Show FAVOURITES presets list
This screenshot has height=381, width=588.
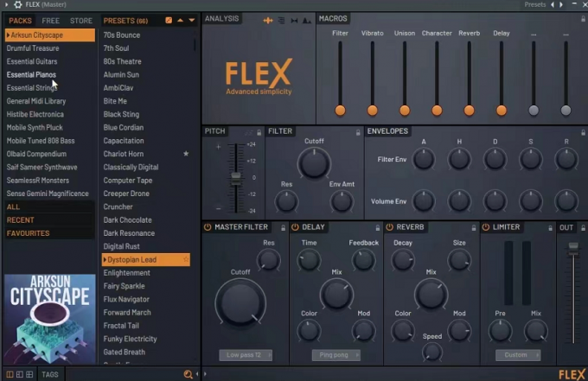(29, 233)
